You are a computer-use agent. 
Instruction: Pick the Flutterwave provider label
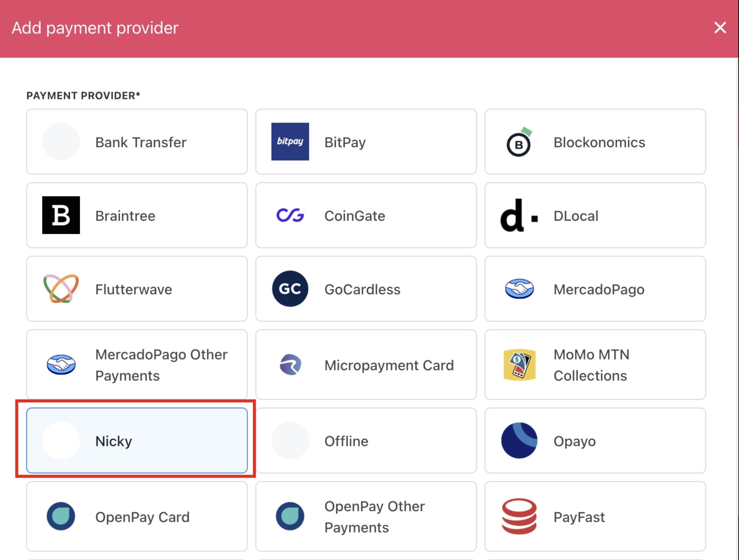(x=134, y=289)
